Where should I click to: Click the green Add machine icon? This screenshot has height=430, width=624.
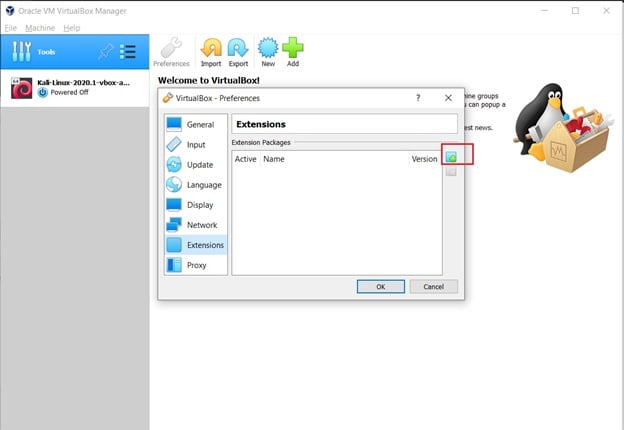click(x=293, y=52)
